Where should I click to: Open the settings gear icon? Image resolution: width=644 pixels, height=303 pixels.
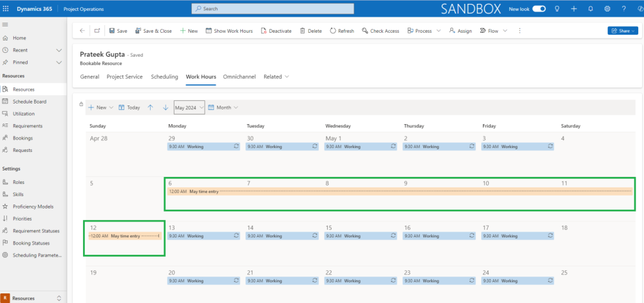pyautogui.click(x=607, y=9)
